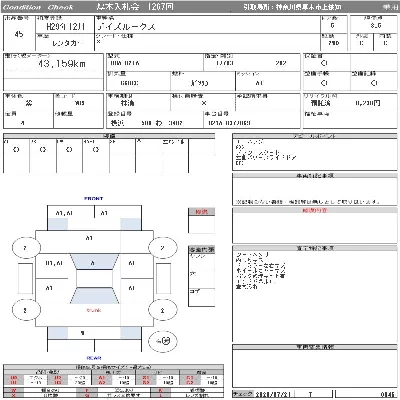400x400 pixels.
Task: Toggle the circle mark in the top-right document box
Action: tap(324, 63)
